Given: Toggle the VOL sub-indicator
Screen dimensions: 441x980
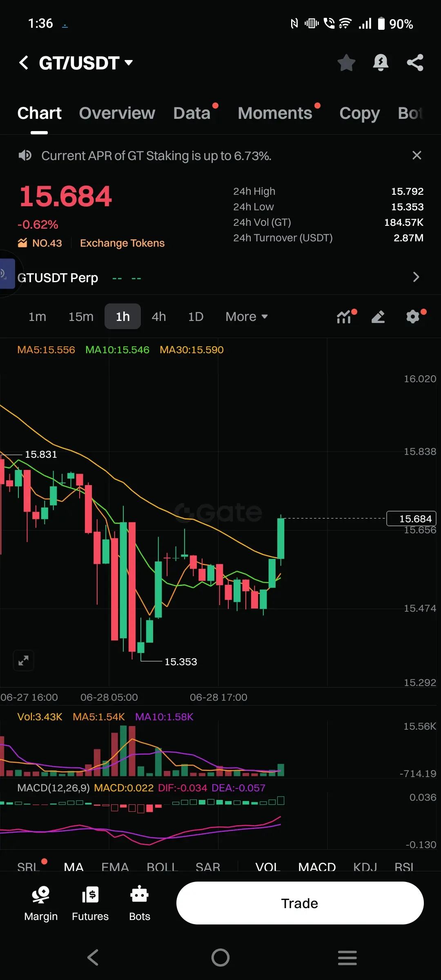Looking at the screenshot, I should pos(267,866).
